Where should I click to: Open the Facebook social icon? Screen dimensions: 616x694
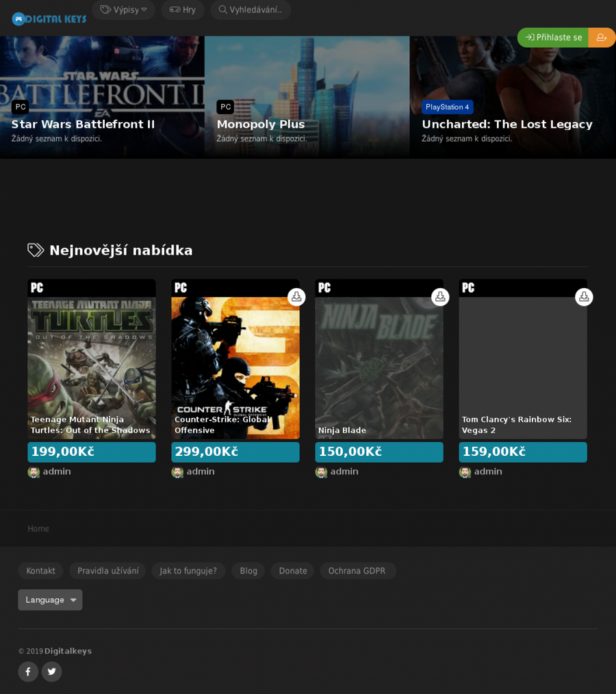click(28, 671)
